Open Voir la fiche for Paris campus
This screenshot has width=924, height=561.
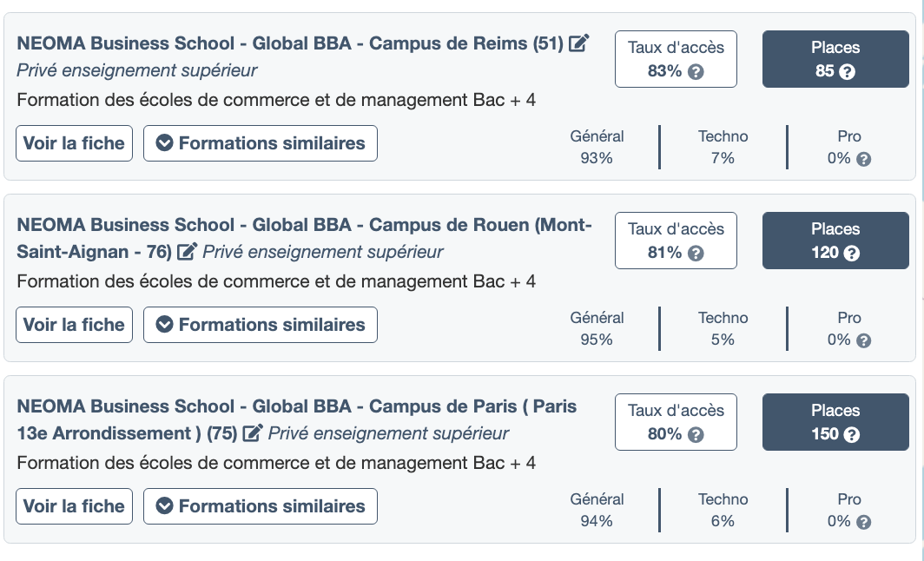pyautogui.click(x=74, y=506)
